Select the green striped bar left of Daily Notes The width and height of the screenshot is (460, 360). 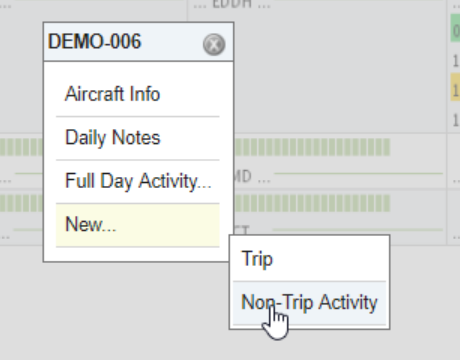tap(21, 147)
